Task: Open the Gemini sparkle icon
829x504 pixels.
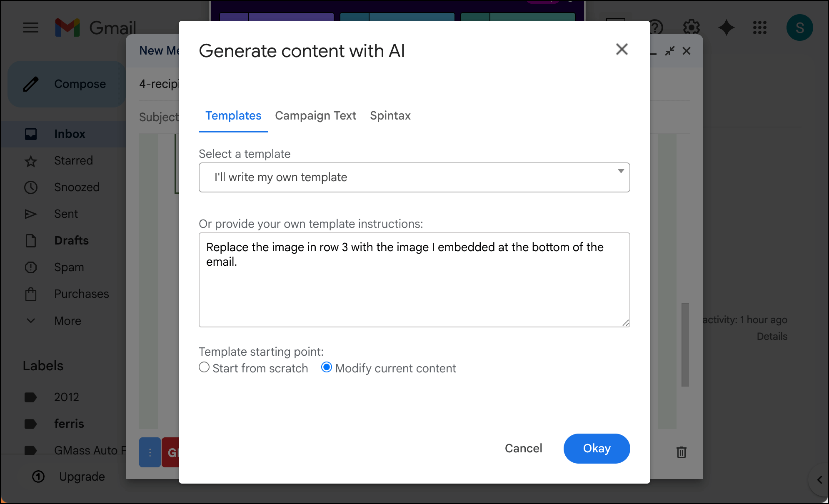Action: point(726,28)
